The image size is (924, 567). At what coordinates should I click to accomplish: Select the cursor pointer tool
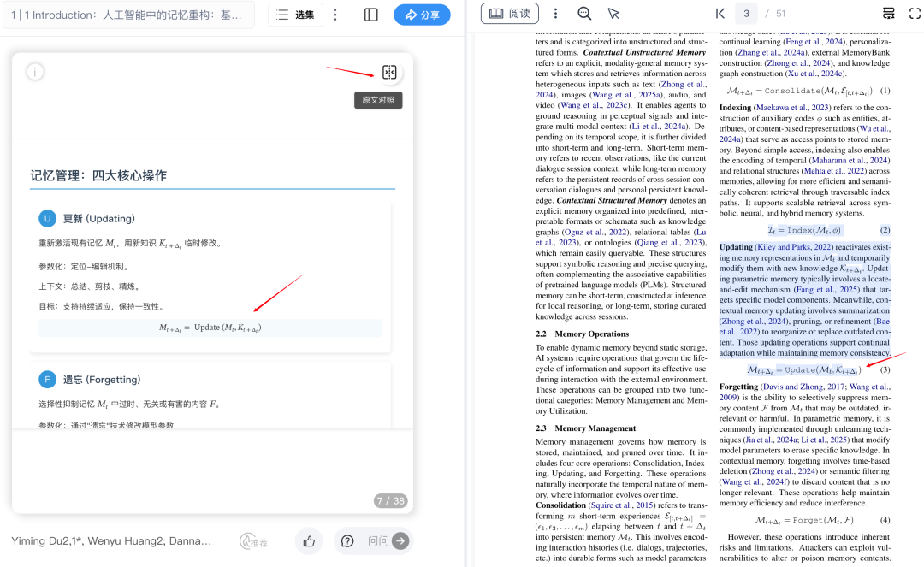613,13
